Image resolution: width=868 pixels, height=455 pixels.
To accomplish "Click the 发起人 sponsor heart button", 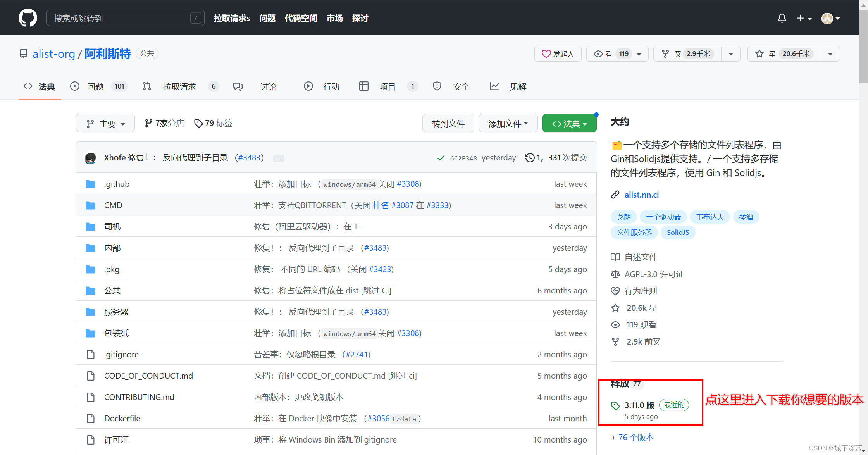I will (x=558, y=54).
